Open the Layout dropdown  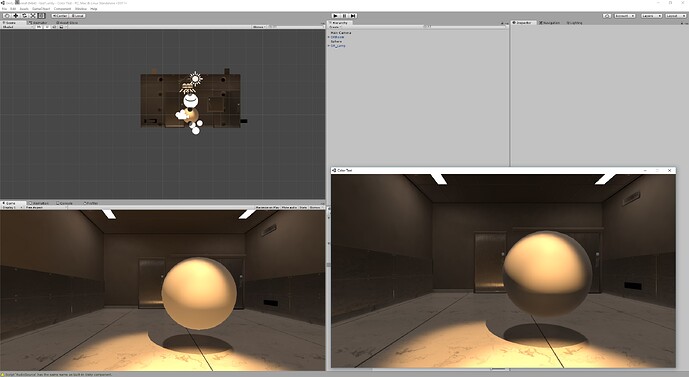coord(675,16)
